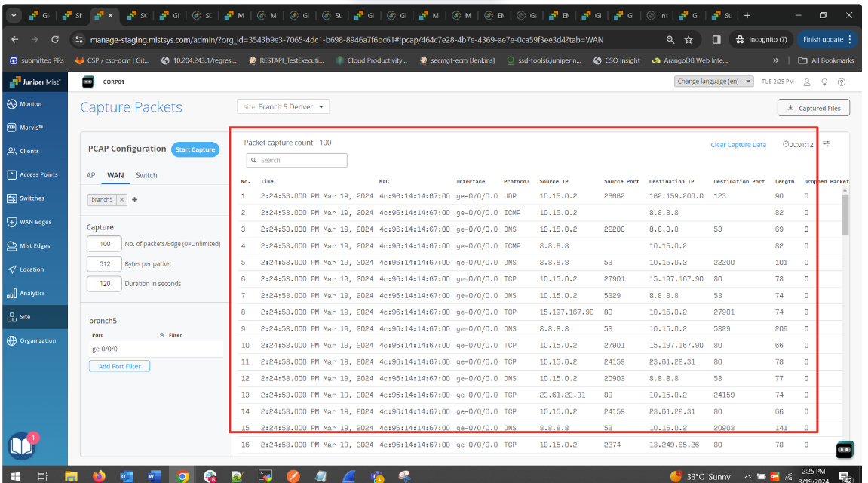The image size is (868, 483).
Task: Open Word from the taskbar
Action: (x=155, y=475)
